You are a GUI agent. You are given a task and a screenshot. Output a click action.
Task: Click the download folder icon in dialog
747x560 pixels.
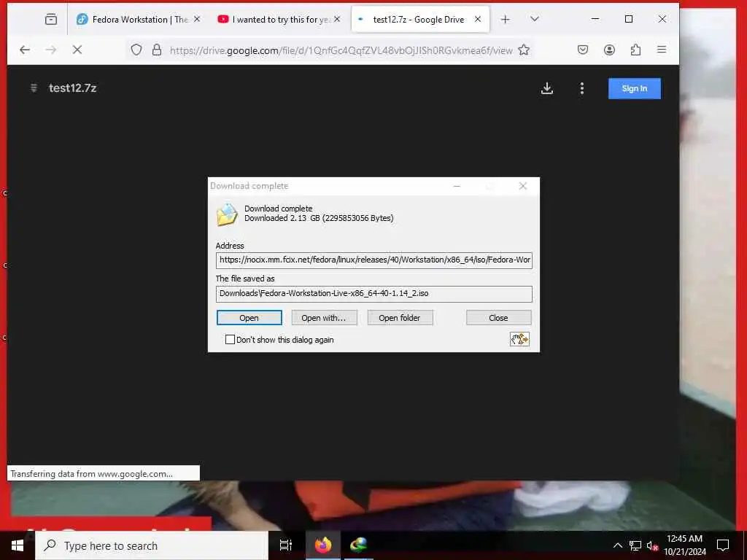tap(227, 214)
